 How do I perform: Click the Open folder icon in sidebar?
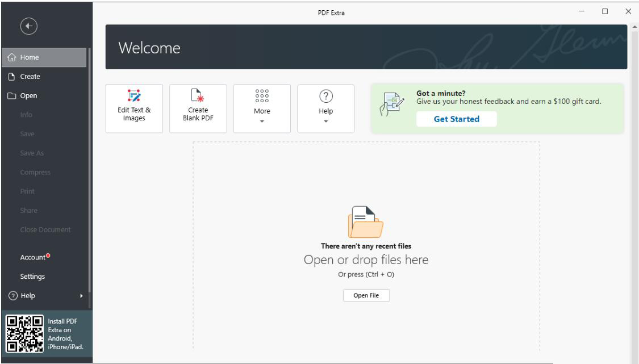coord(11,96)
